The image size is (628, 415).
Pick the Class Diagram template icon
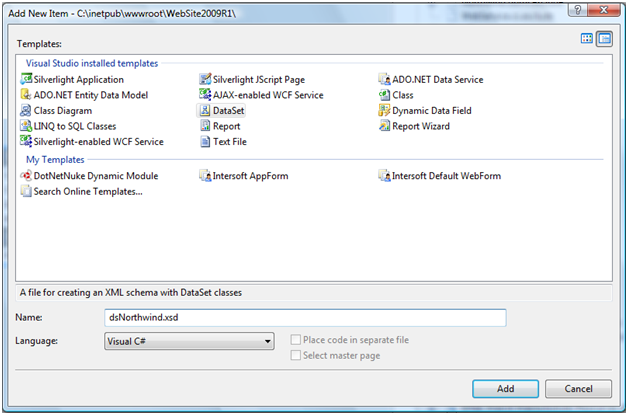(x=26, y=110)
